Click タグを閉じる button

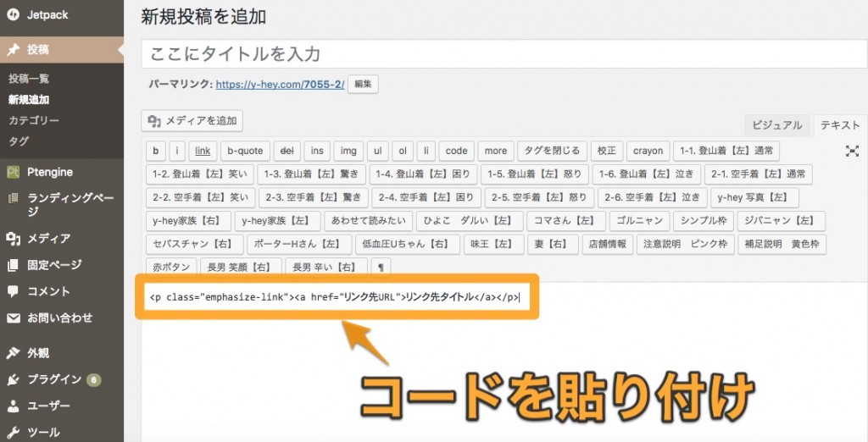coord(552,151)
